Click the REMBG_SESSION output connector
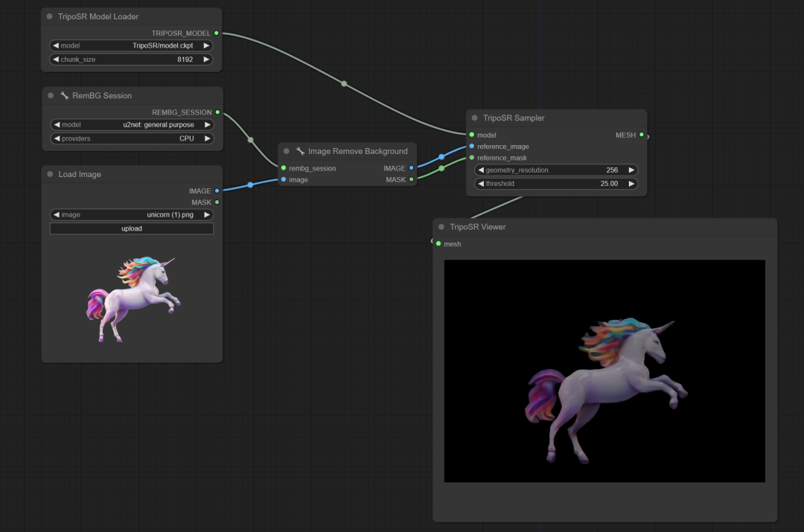 [x=217, y=112]
